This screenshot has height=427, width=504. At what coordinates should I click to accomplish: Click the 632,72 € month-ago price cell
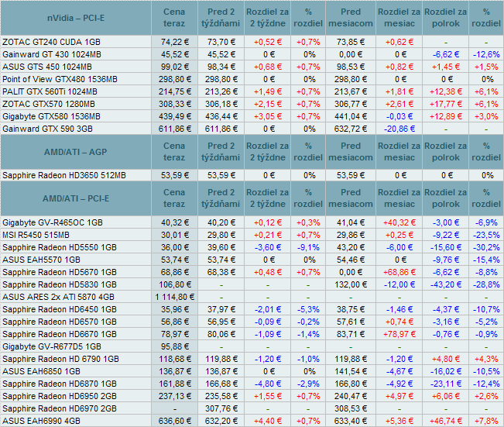(351, 129)
